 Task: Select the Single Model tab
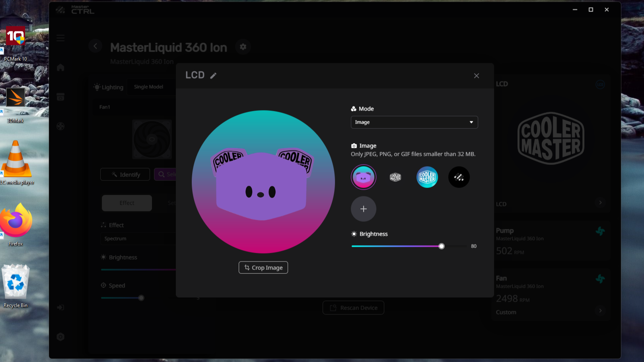(x=148, y=87)
